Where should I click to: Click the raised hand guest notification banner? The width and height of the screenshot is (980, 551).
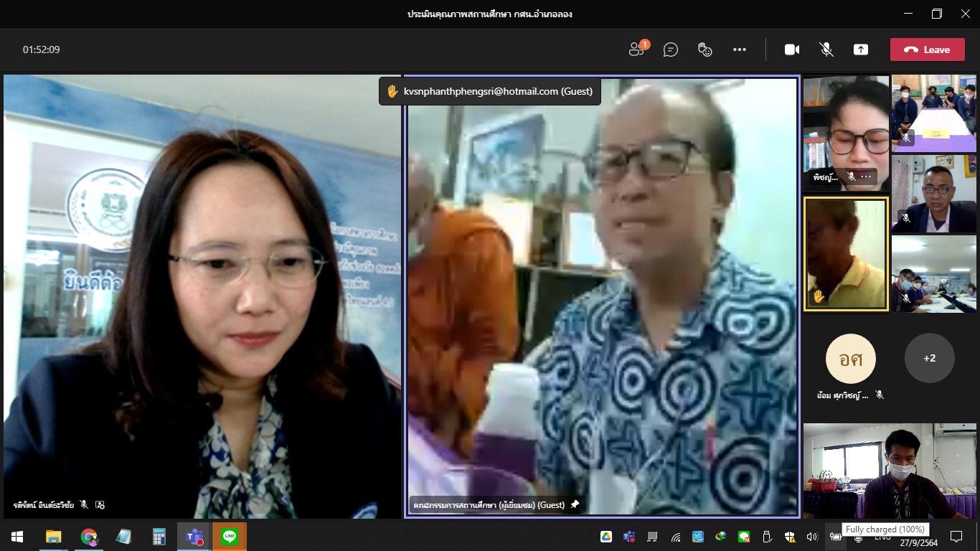(x=490, y=91)
